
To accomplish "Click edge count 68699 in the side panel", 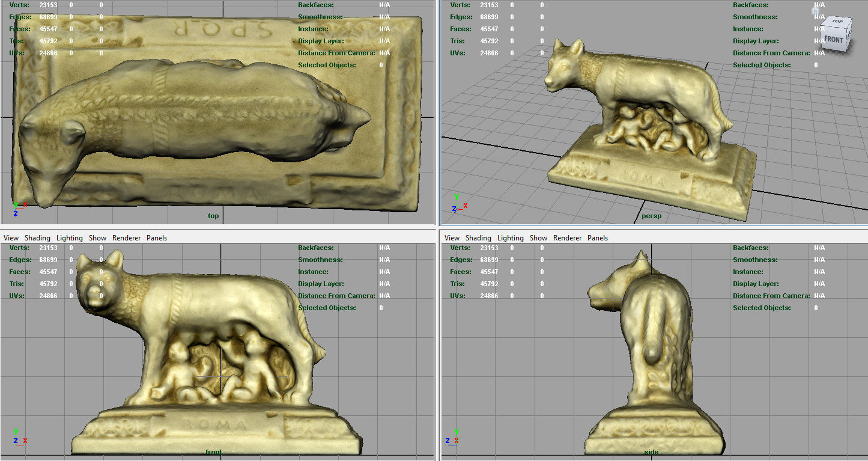I will point(490,260).
